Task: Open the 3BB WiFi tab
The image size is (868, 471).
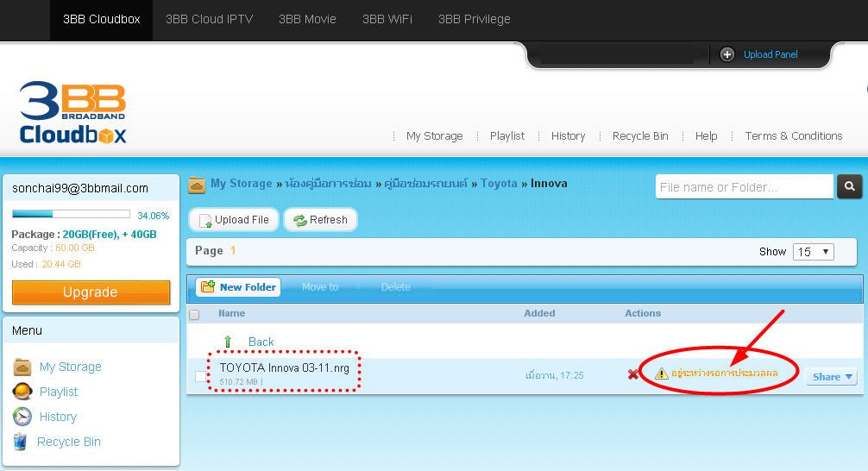Action: coord(387,19)
